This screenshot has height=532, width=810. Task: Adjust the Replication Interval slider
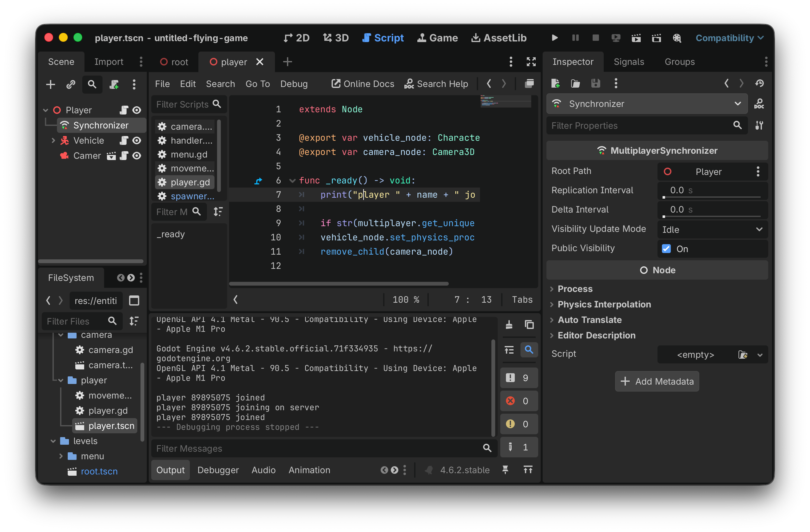(712, 197)
